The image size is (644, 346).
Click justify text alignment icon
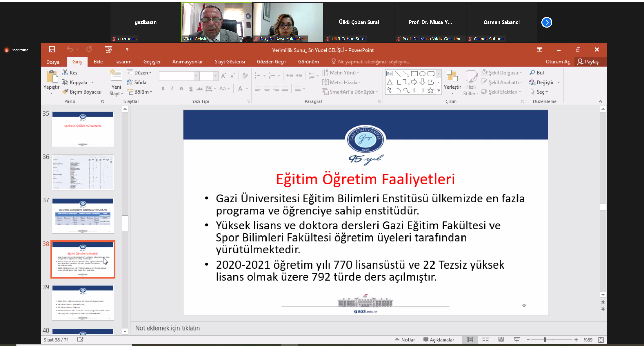pos(285,89)
